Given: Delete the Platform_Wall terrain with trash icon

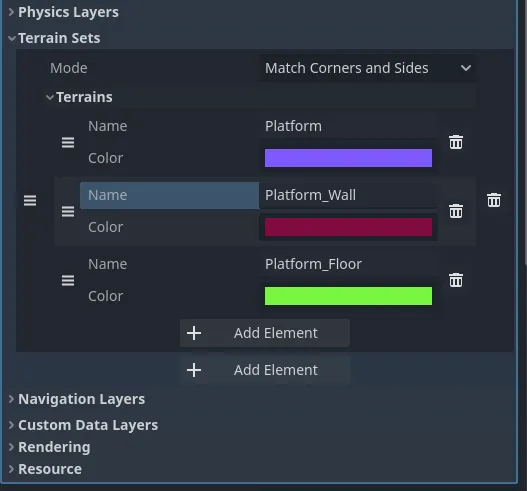Looking at the screenshot, I should pos(456,211).
